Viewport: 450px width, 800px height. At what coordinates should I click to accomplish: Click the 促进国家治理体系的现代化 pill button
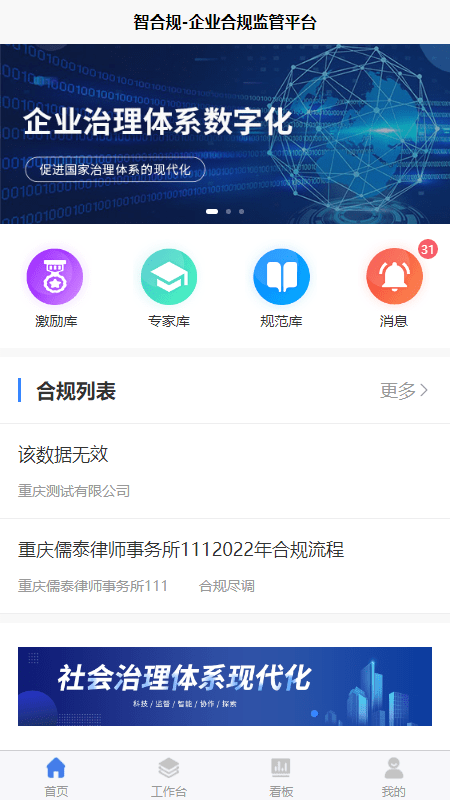pyautogui.click(x=115, y=170)
